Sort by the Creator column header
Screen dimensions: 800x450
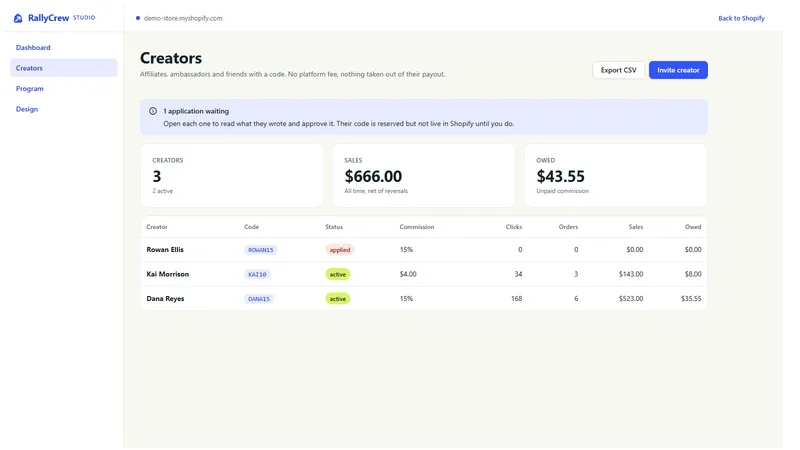[157, 227]
